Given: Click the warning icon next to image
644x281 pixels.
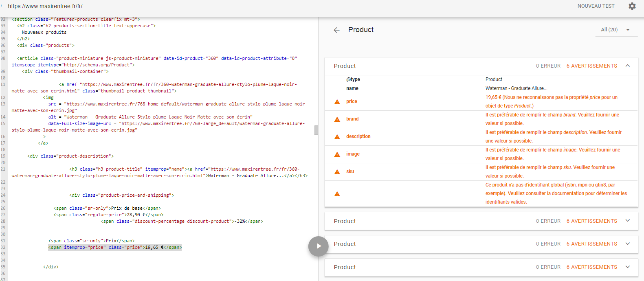Looking at the screenshot, I should pyautogui.click(x=337, y=154).
